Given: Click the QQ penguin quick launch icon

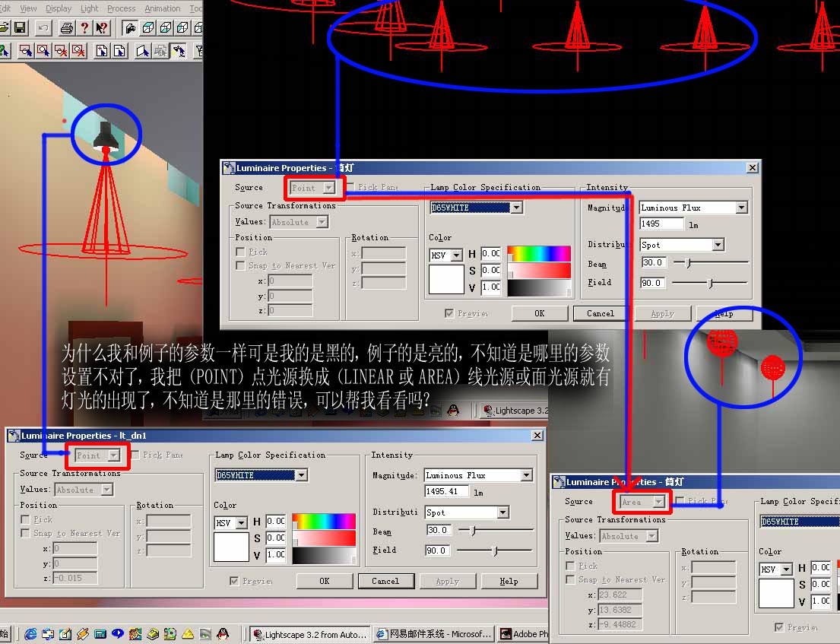Looking at the screenshot, I should (223, 634).
